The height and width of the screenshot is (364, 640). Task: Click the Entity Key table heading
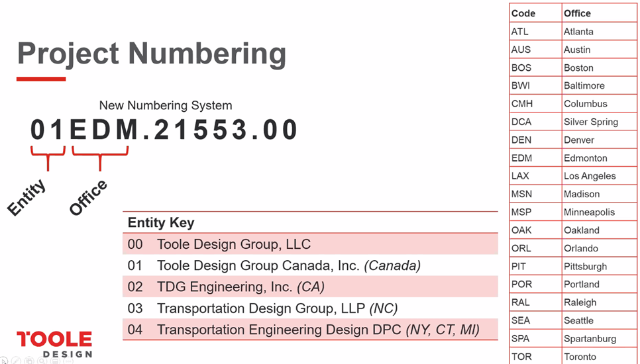[161, 222]
